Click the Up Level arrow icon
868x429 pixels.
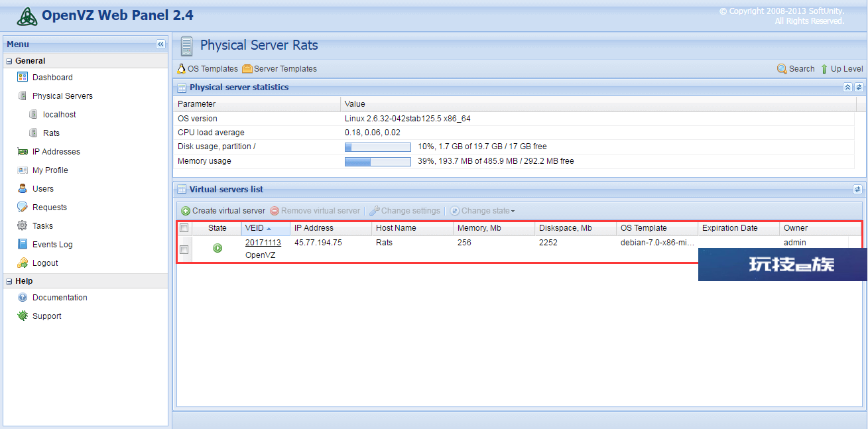click(824, 69)
